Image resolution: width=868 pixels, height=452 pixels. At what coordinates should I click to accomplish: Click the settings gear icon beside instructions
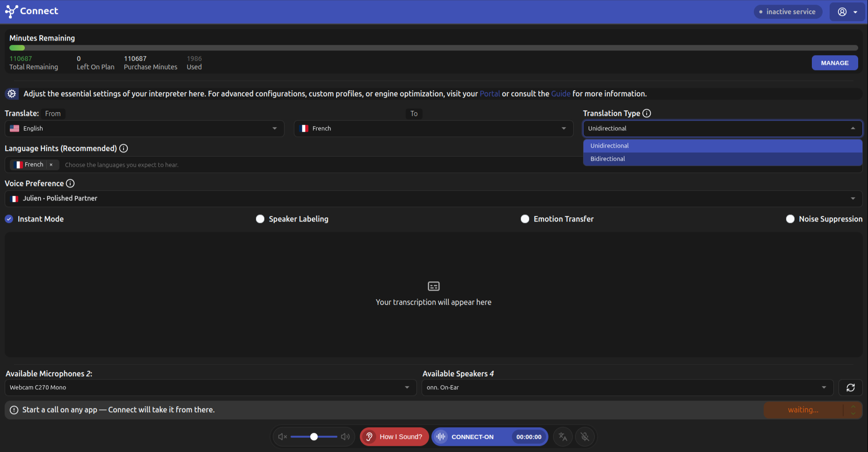pos(12,93)
